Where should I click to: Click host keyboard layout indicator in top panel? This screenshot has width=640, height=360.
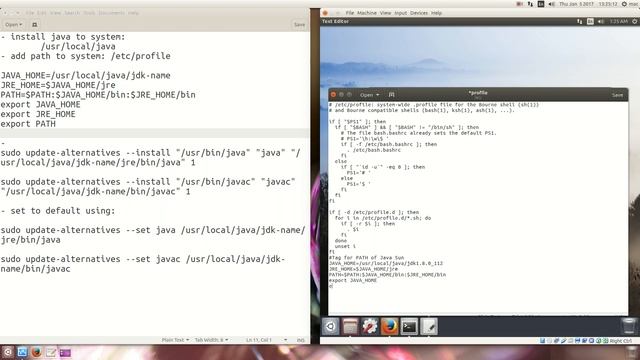point(541,4)
